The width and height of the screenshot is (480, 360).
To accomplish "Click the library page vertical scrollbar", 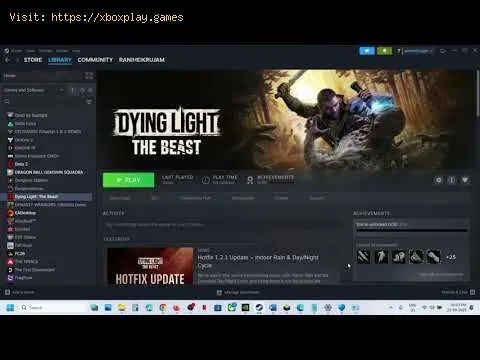I will [x=477, y=93].
